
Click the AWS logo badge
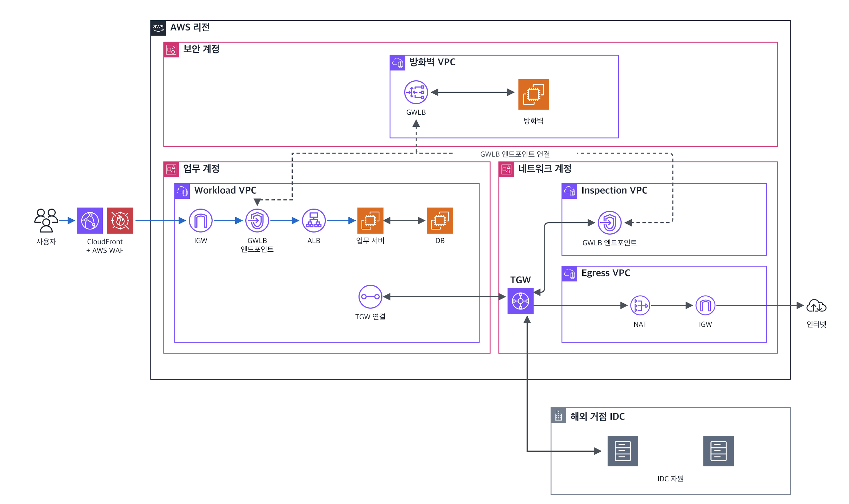click(x=158, y=28)
